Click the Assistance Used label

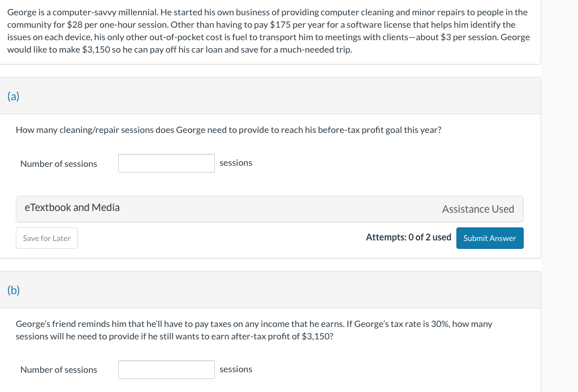coord(478,209)
